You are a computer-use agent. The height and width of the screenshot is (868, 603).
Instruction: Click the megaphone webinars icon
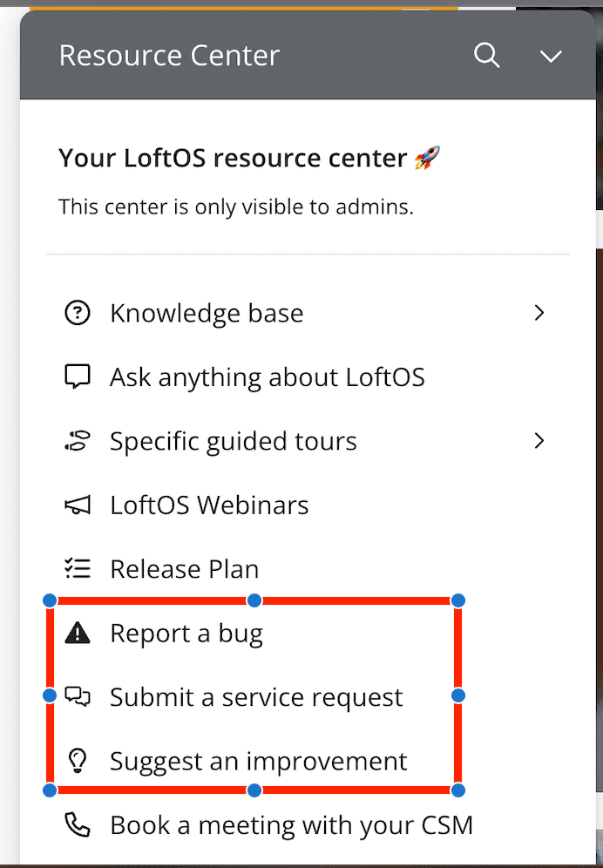78,505
